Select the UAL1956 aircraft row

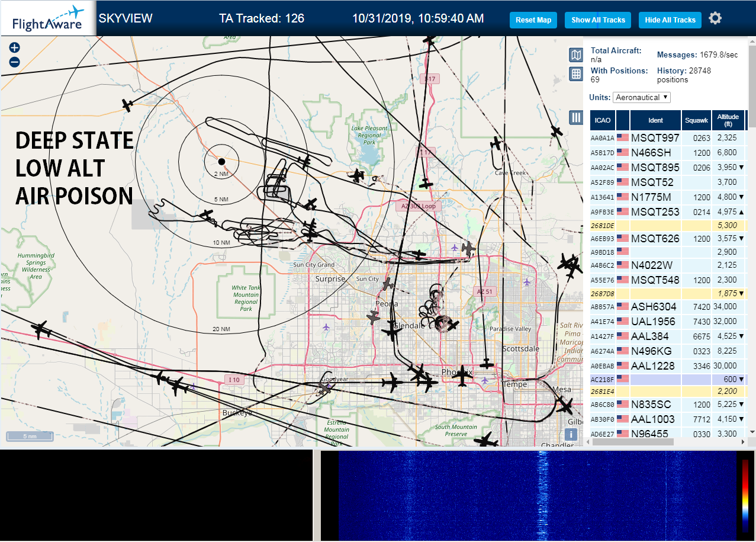(668, 321)
